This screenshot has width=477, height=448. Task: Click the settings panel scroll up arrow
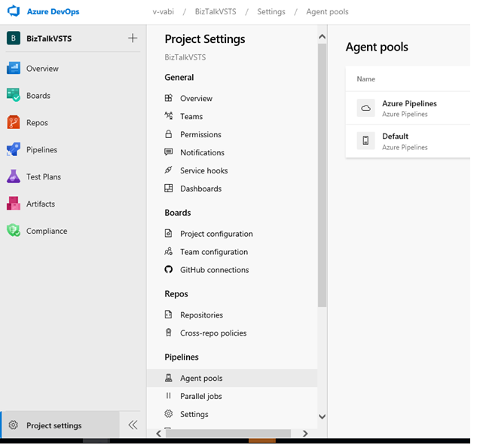[x=323, y=37]
